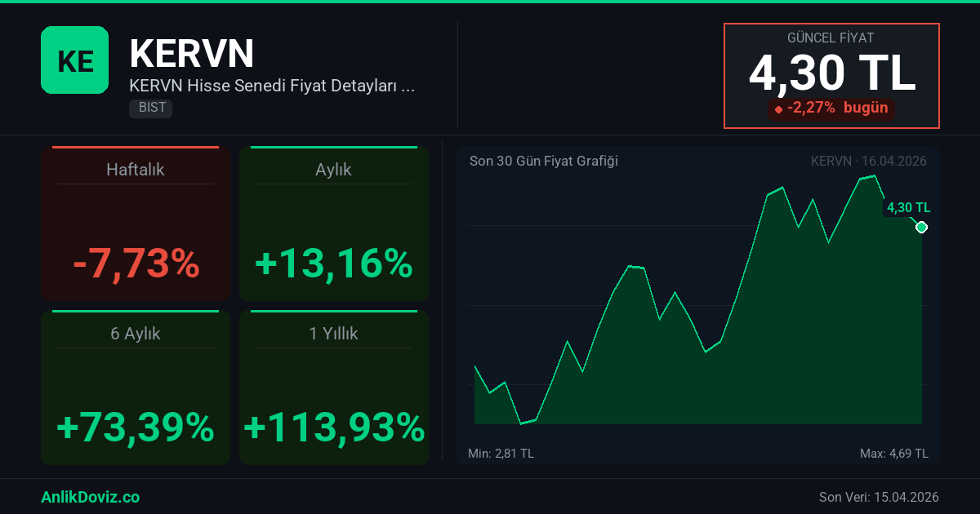
Task: Select the BIST exchange badge
Action: click(x=150, y=108)
